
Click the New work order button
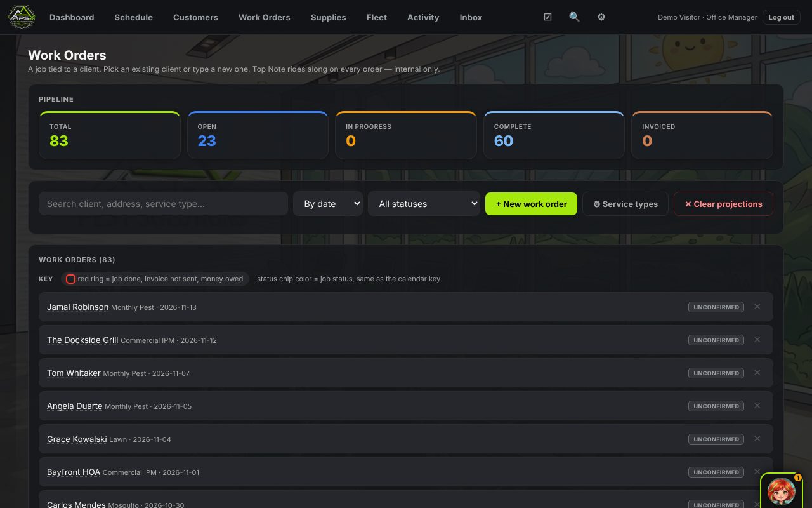pos(531,204)
